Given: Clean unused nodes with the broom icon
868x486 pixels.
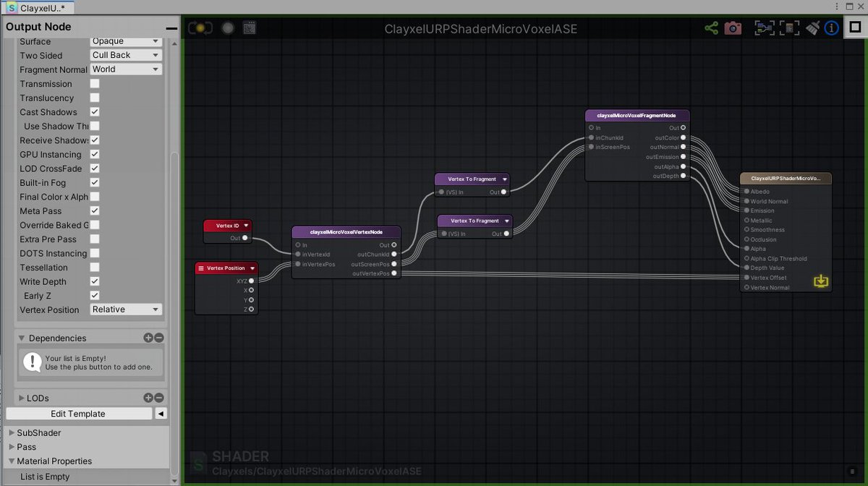Looking at the screenshot, I should click(811, 27).
